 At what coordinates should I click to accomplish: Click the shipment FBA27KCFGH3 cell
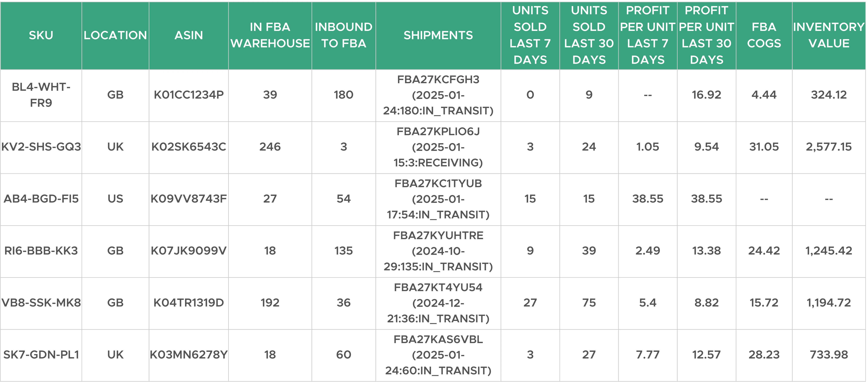[x=438, y=95]
